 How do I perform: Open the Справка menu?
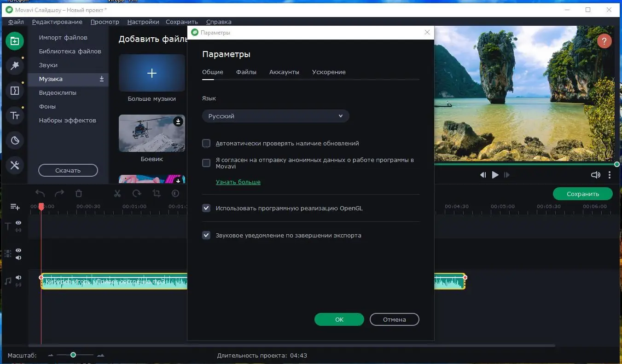(x=219, y=22)
